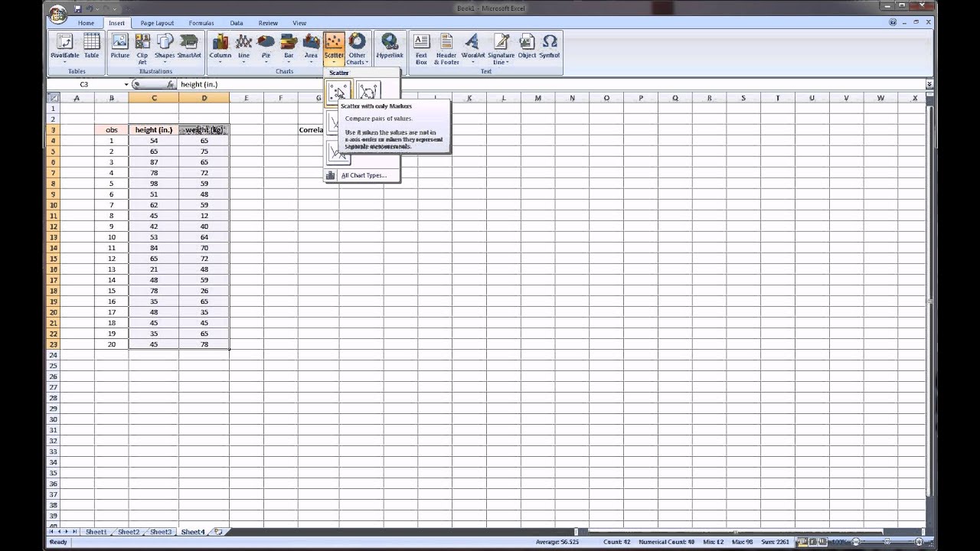Click cell with height value 98
This screenshot has width=980, height=551.
pos(154,184)
